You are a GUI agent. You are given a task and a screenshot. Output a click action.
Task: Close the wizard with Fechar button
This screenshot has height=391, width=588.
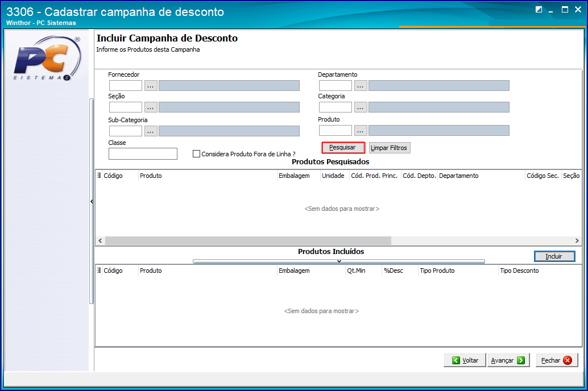tap(557, 360)
